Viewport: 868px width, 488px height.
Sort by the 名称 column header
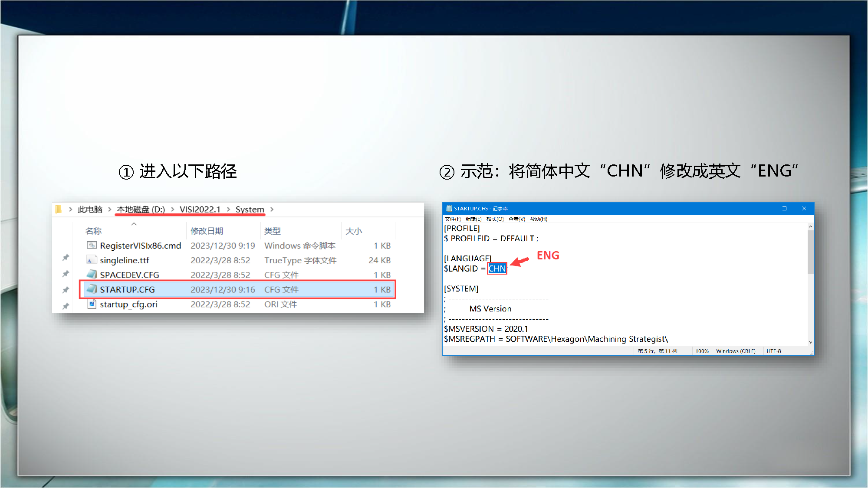tap(93, 231)
